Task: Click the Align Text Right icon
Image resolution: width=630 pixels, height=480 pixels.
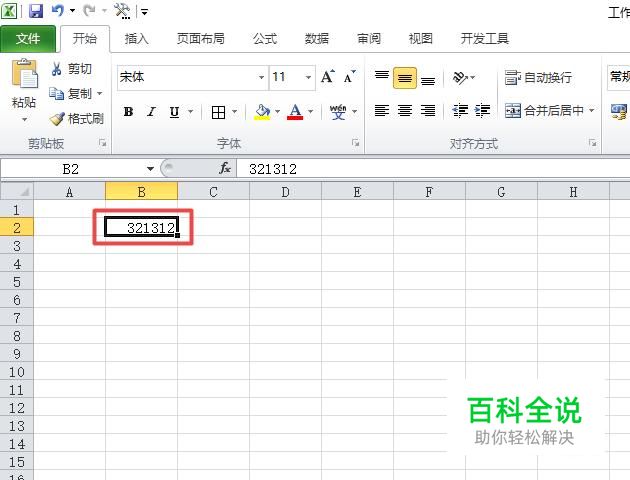Action: click(x=428, y=110)
